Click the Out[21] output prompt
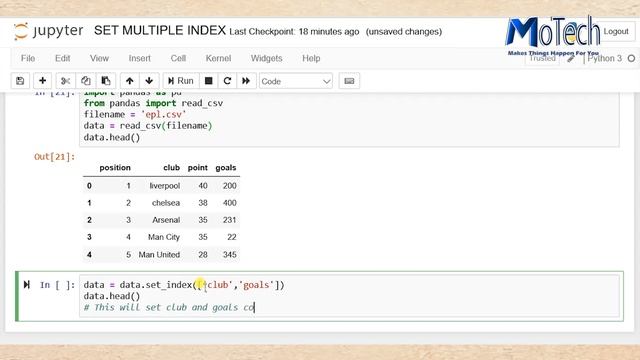This screenshot has width=640, height=360. 55,157
